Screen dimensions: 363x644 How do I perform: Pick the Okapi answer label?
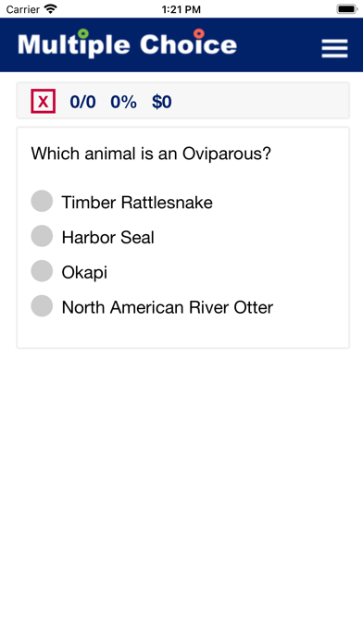[x=84, y=273]
